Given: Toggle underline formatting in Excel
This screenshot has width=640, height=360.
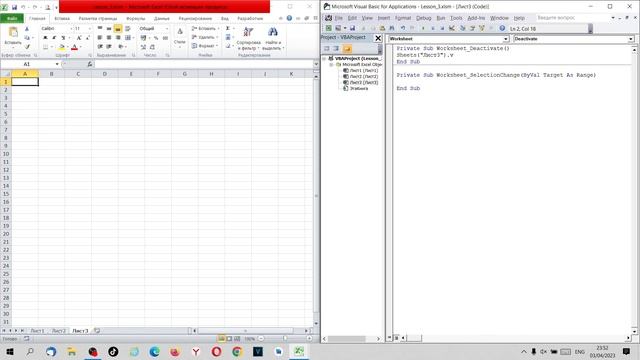Looking at the screenshot, I should [x=63, y=38].
